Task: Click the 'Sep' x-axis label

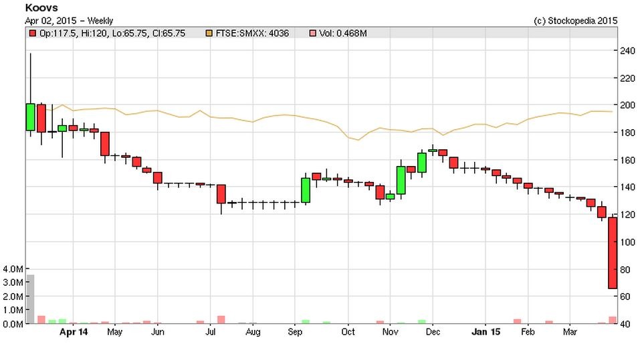Action: click(295, 332)
